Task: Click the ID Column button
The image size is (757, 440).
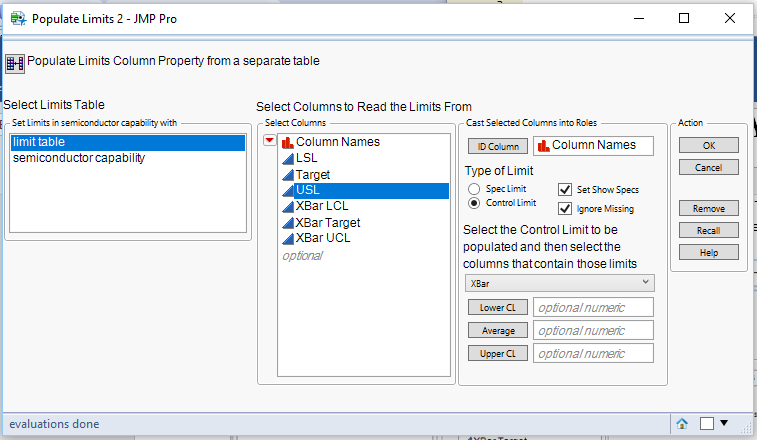Action: (x=497, y=146)
